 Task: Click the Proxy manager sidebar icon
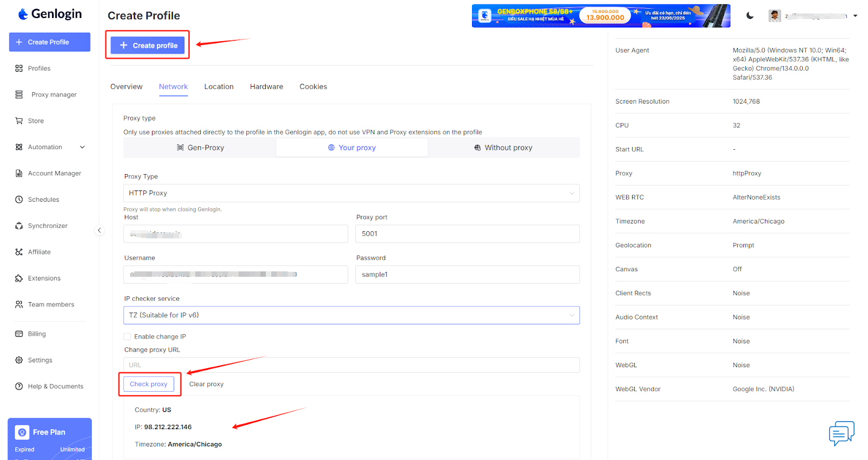coord(19,94)
